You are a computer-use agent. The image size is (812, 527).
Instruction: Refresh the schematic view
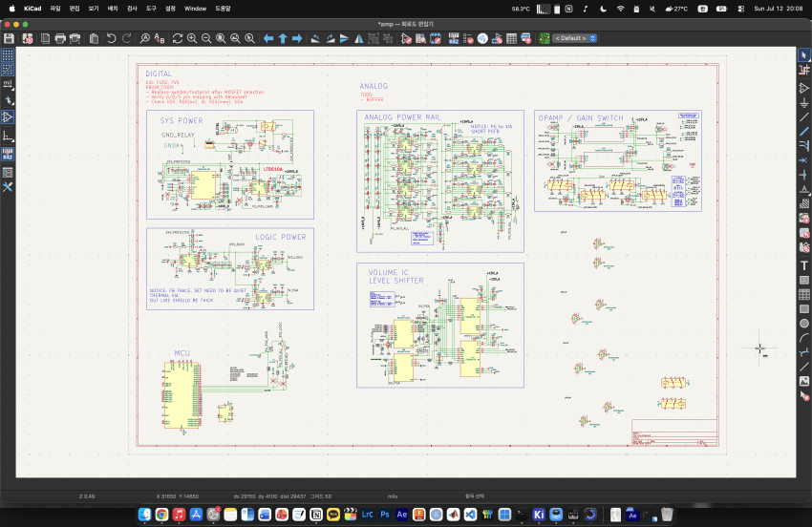pyautogui.click(x=178, y=38)
